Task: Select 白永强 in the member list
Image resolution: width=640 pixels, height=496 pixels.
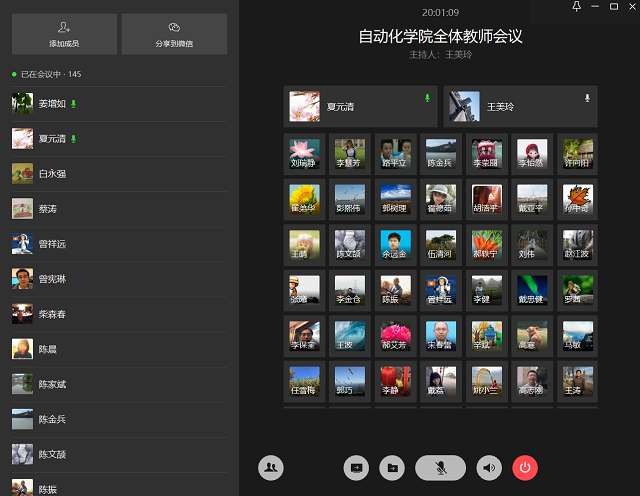Action: pyautogui.click(x=52, y=174)
